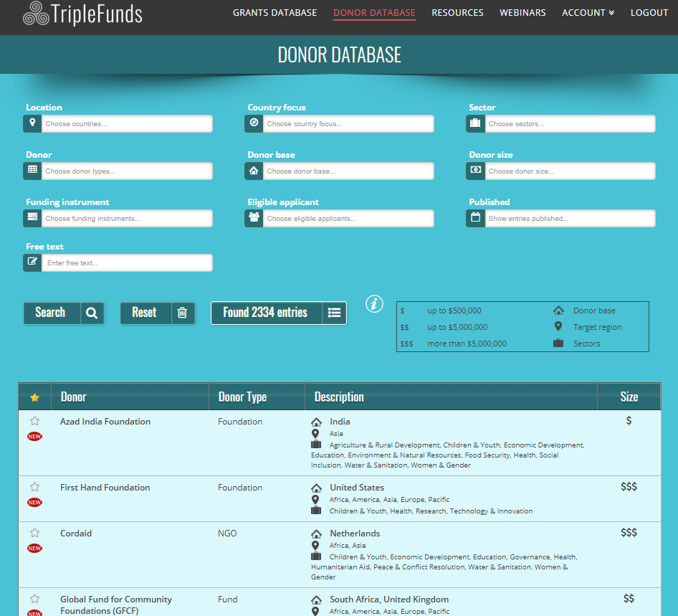Viewport: 678px width, 616px height.
Task: Open the Resources menu item
Action: coord(457,12)
